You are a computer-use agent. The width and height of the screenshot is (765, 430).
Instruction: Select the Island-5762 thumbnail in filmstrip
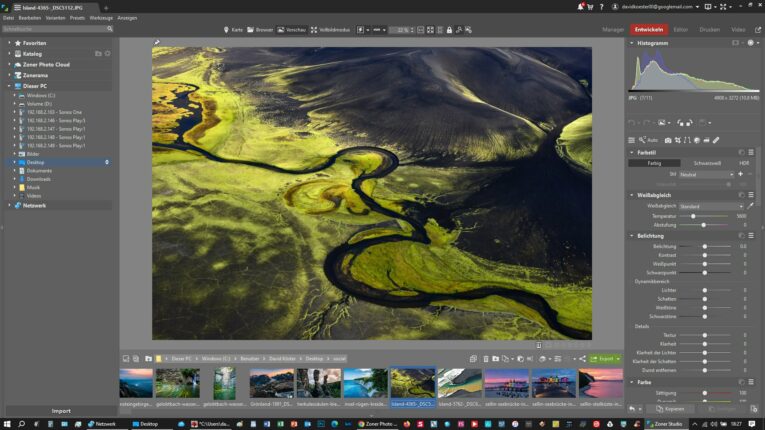(459, 383)
